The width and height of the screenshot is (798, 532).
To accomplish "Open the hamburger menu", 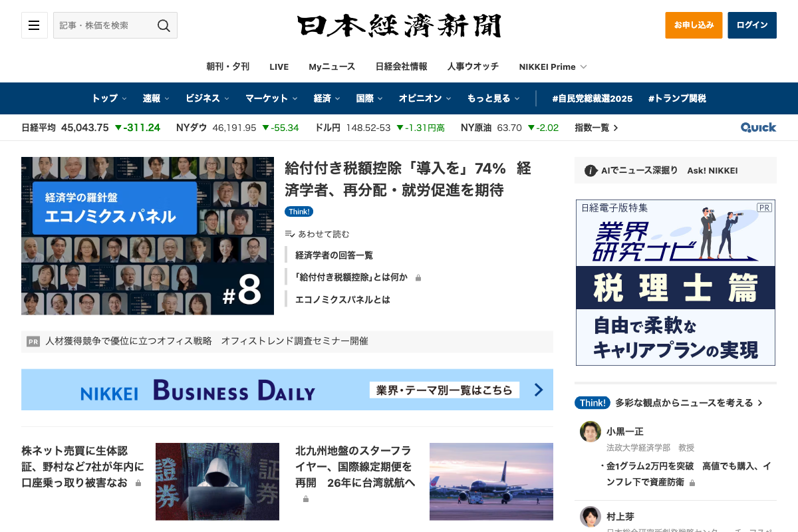I will (x=34, y=25).
